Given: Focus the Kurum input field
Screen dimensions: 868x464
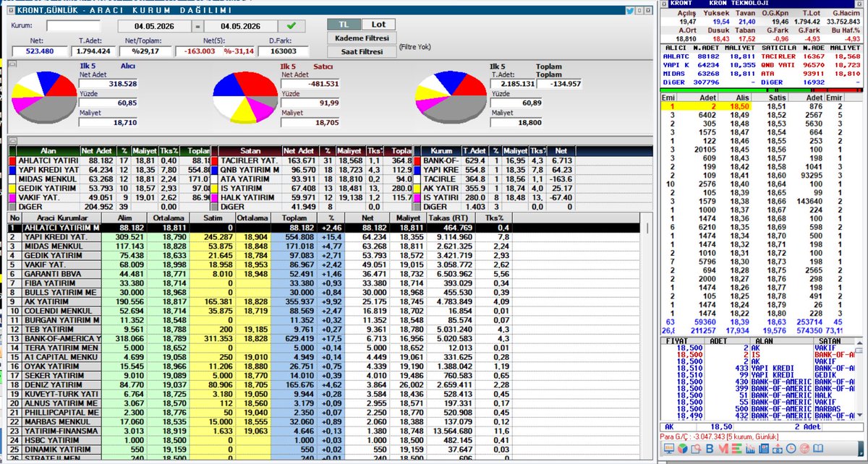Looking at the screenshot, I should click(x=73, y=26).
